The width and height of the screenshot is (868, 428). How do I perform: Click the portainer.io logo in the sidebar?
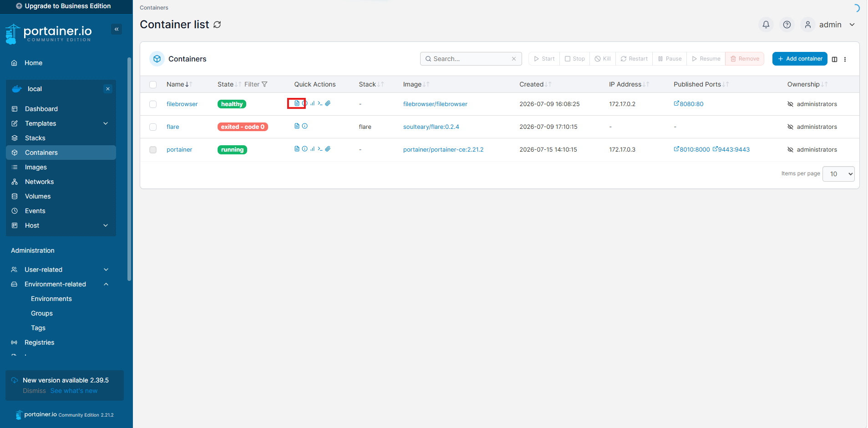(x=49, y=34)
